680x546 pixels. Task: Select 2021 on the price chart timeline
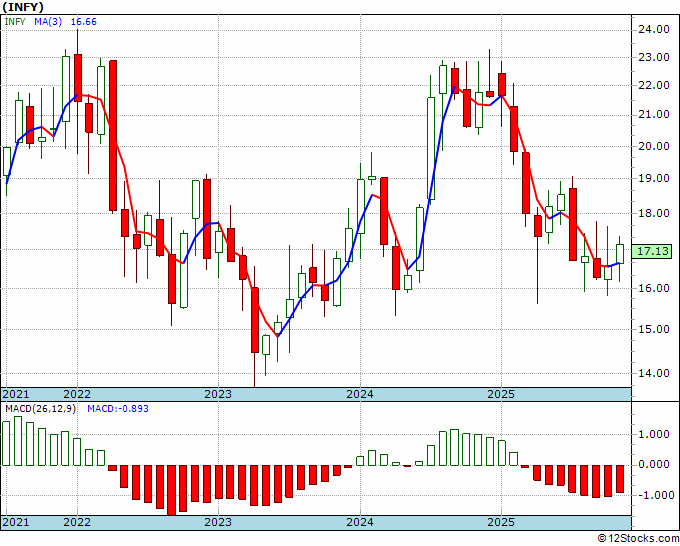[x=16, y=394]
